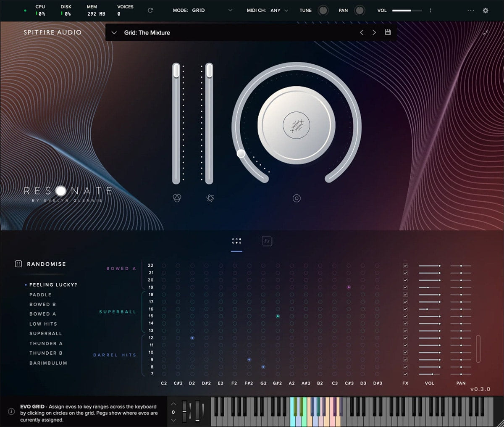Click the settings gear icon
Screen dimensions: 504x427
[x=486, y=11]
